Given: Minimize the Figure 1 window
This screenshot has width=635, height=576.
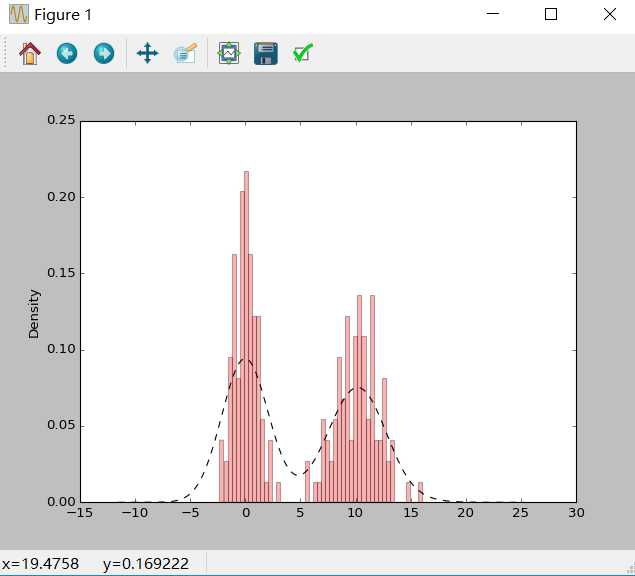Looking at the screenshot, I should point(492,14).
